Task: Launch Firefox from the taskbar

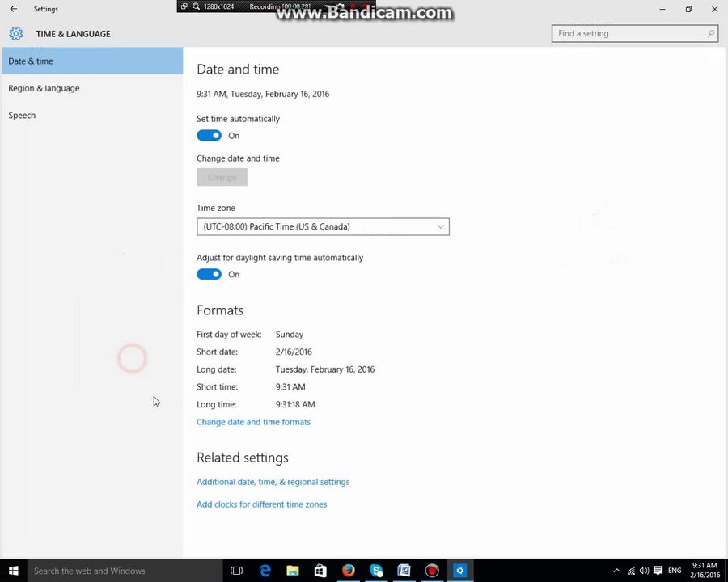Action: tap(348, 571)
